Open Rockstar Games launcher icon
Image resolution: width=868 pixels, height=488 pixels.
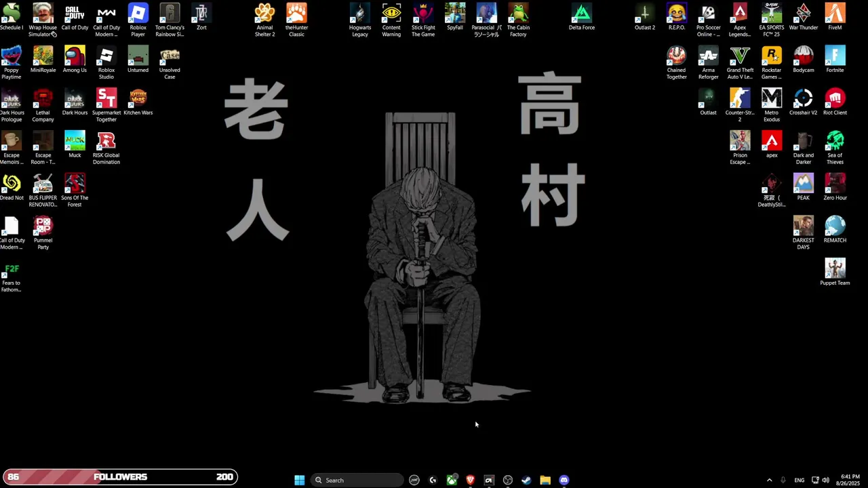click(x=772, y=63)
